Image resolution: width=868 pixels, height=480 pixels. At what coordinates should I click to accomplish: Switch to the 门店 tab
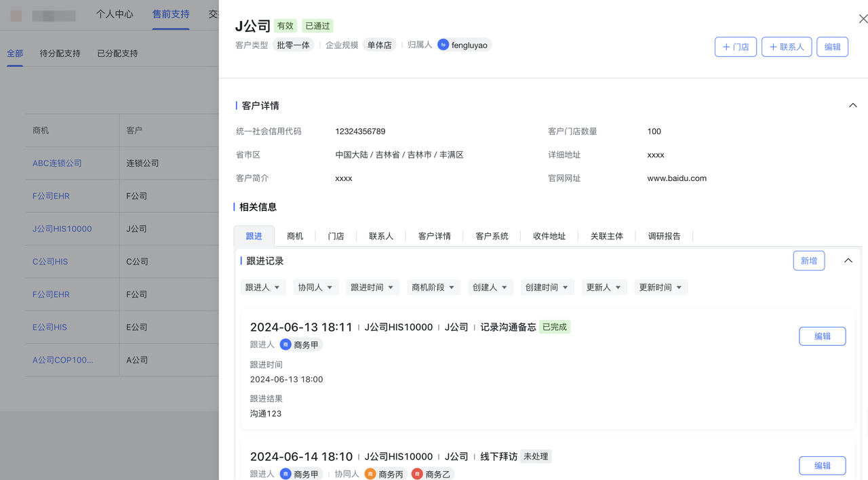click(x=336, y=236)
